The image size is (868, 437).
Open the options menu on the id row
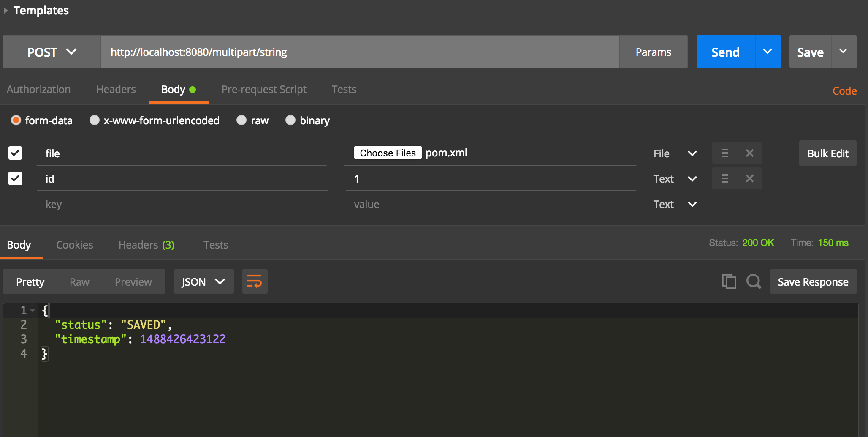click(724, 178)
